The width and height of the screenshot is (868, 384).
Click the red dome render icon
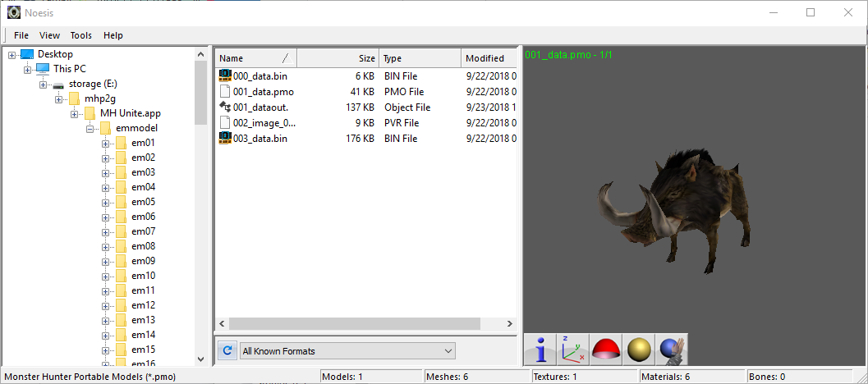click(x=606, y=350)
